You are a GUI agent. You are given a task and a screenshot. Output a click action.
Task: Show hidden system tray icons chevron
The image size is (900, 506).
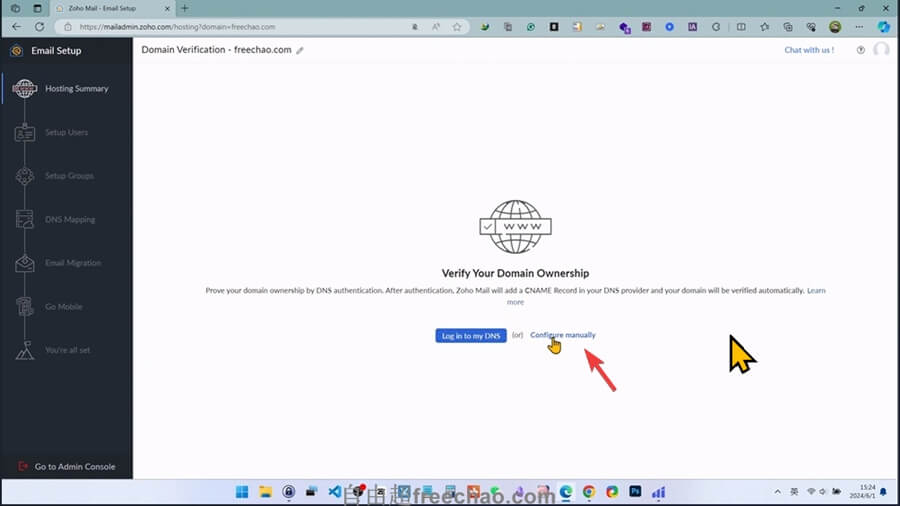pos(777,492)
